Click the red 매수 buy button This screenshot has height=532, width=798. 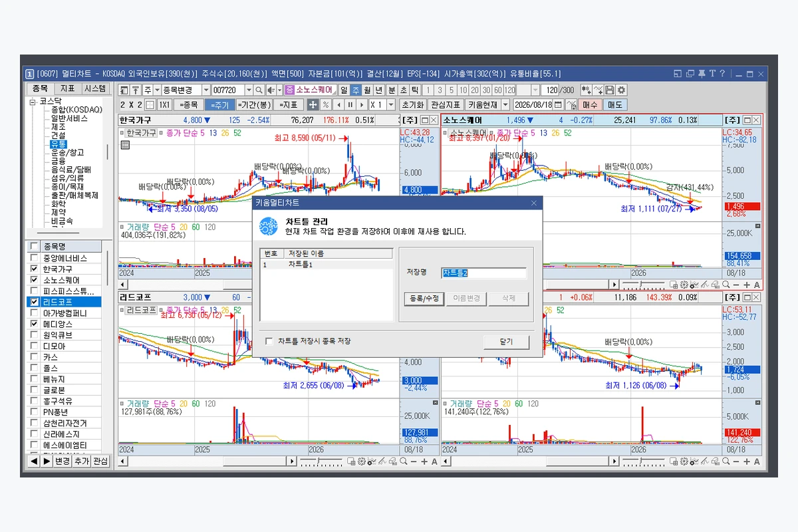click(x=590, y=104)
